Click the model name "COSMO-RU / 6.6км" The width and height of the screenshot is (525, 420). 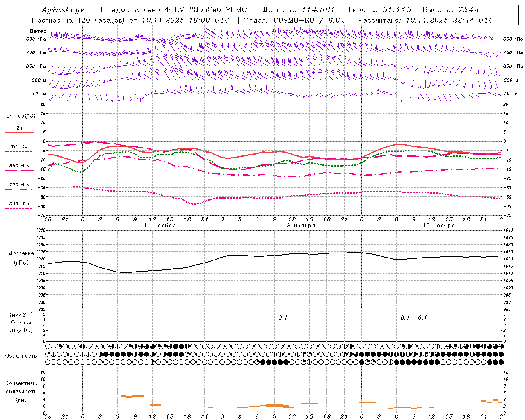click(310, 20)
